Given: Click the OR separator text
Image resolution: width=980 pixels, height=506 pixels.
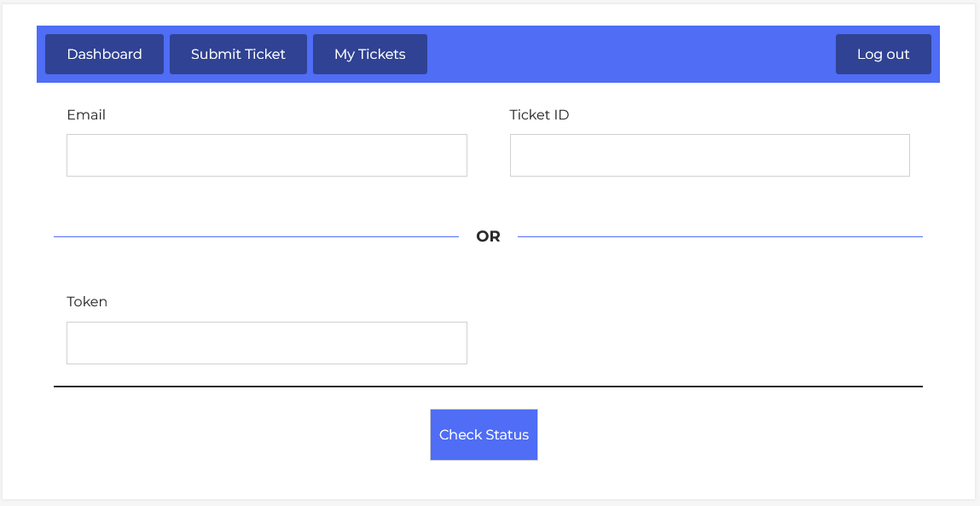Looking at the screenshot, I should [x=488, y=236].
